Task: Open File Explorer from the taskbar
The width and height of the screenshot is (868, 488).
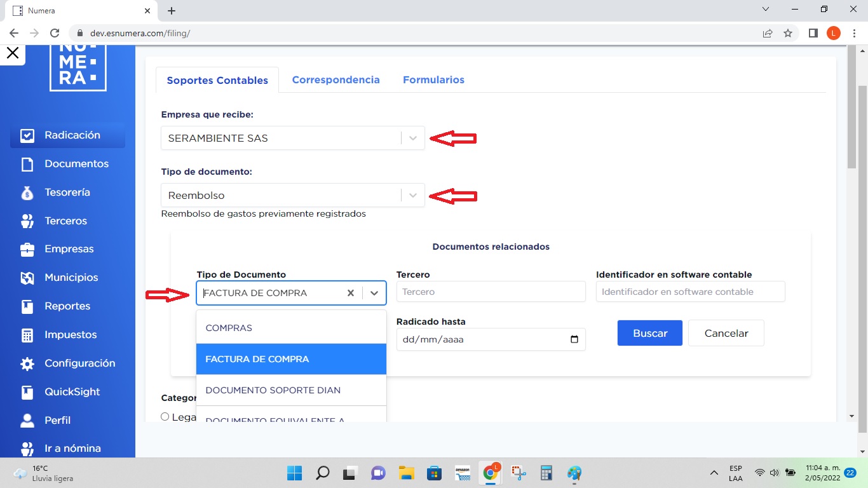Action: point(406,473)
